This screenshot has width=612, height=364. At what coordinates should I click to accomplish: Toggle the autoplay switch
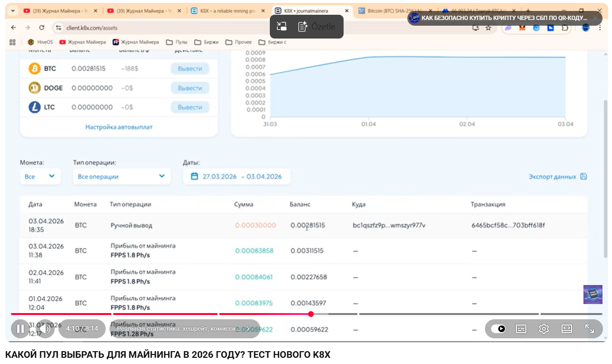pyautogui.click(x=498, y=329)
